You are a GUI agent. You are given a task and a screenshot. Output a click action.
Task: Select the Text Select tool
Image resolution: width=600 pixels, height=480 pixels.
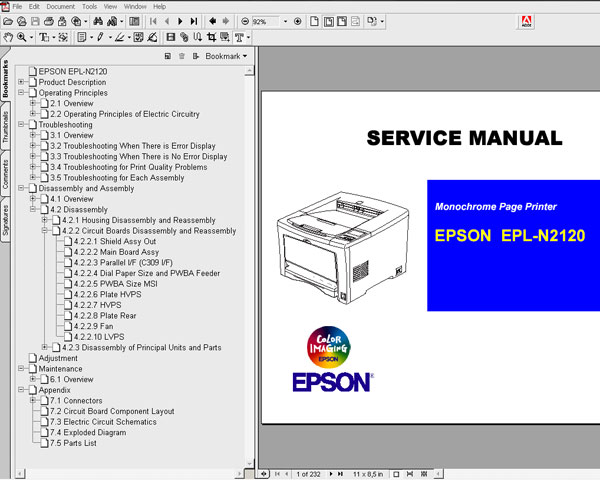[x=44, y=37]
